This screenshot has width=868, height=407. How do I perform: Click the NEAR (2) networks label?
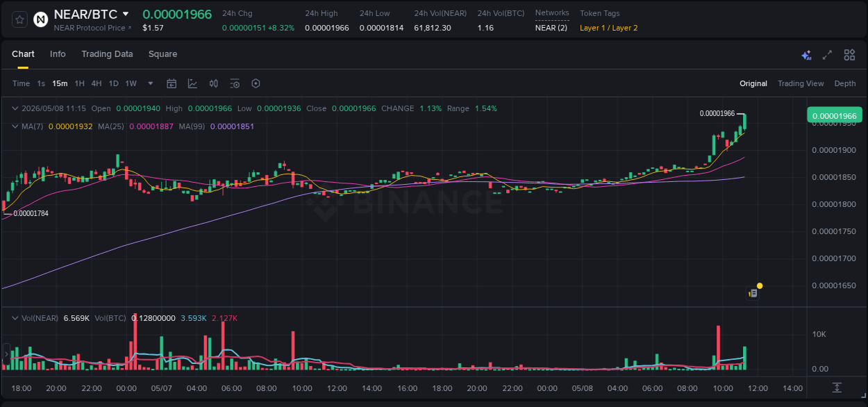pyautogui.click(x=551, y=28)
